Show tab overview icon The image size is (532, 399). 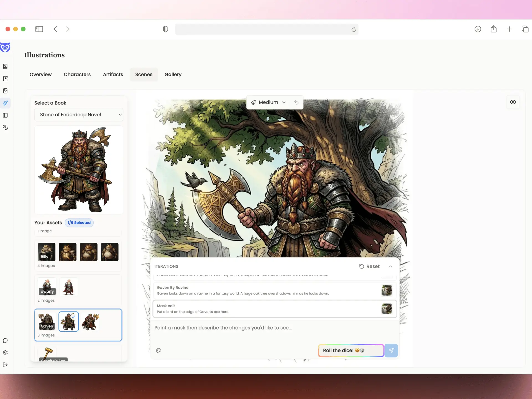[x=525, y=29]
